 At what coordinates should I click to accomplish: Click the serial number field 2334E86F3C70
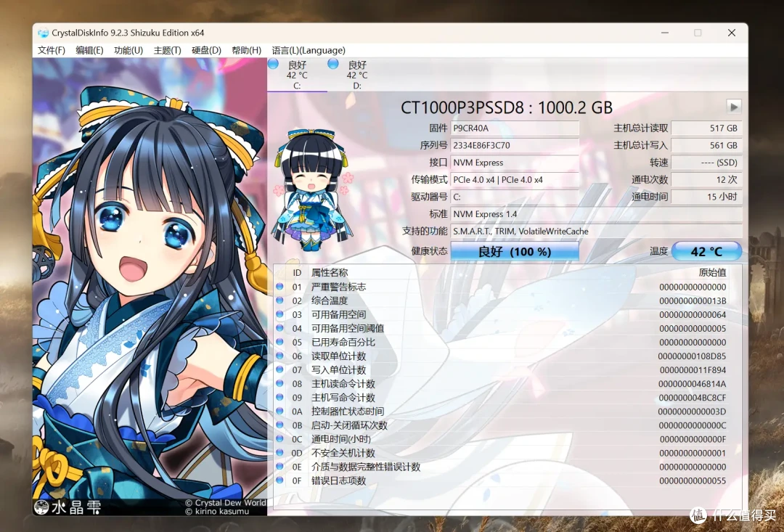pos(515,145)
